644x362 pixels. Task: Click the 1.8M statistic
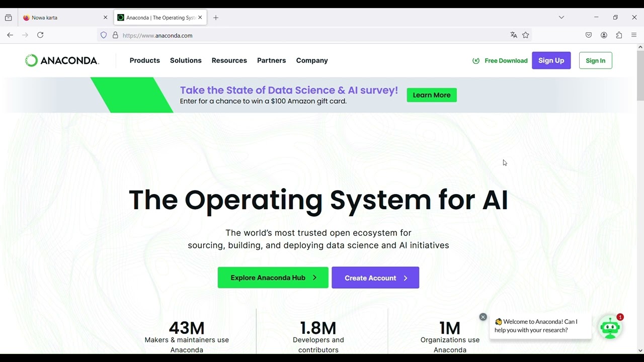[x=318, y=328]
